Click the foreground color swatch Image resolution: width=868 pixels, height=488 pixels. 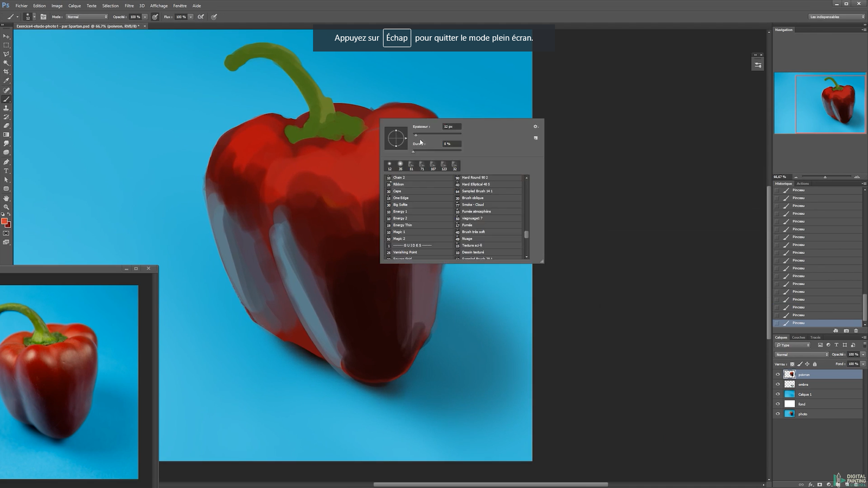[x=5, y=220]
